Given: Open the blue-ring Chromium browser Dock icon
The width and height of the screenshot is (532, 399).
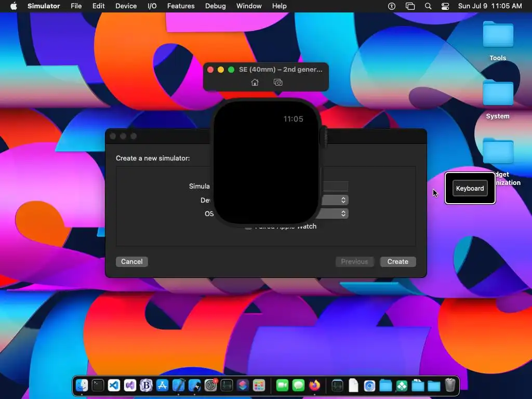Looking at the screenshot, I should tap(369, 385).
